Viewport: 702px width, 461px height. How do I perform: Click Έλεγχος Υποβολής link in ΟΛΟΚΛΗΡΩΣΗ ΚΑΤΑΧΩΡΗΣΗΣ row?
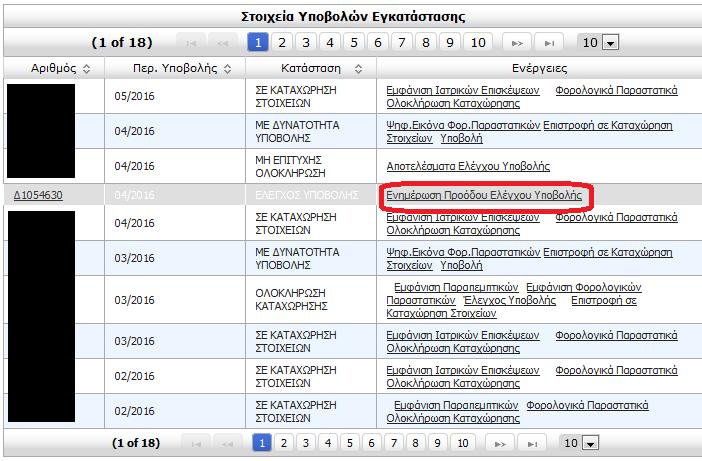click(x=510, y=300)
